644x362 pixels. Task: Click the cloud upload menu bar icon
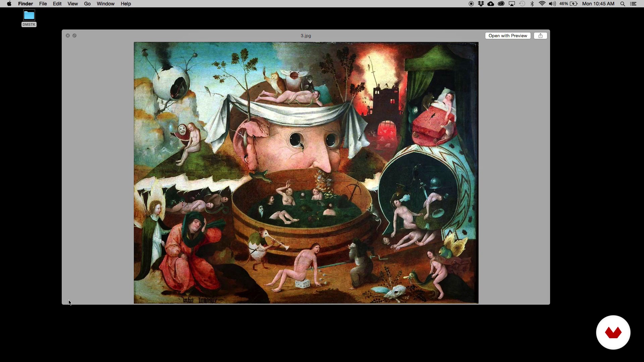pyautogui.click(x=491, y=4)
